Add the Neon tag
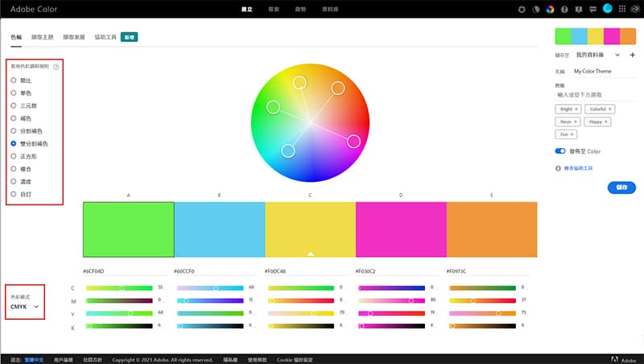The width and height of the screenshot is (644, 364). click(x=568, y=122)
